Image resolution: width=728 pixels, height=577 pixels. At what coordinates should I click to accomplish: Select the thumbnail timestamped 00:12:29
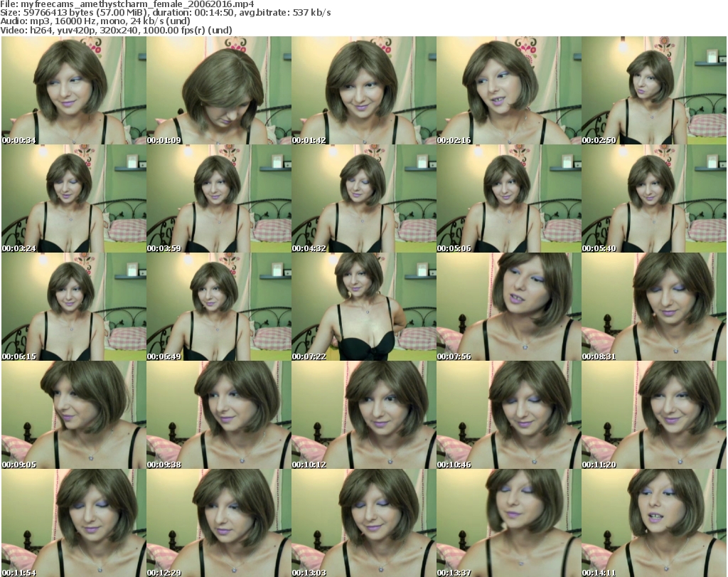click(219, 523)
